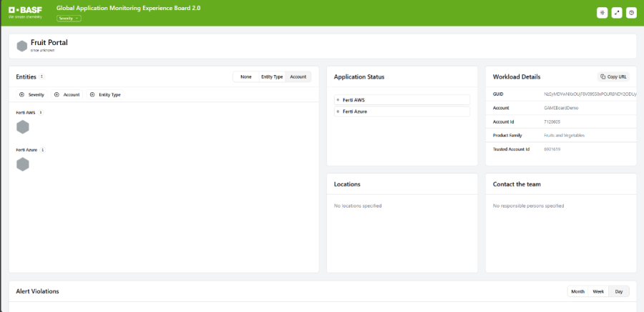Click the GAMEBoardDemo account value

(561, 108)
